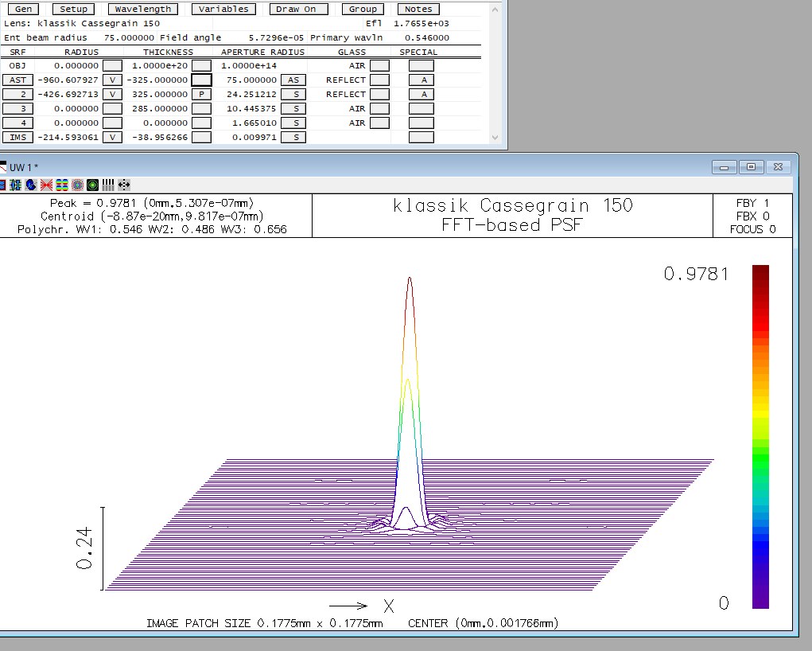This screenshot has width=812, height=651.
Task: Click the highlighted thickness option button on AST row
Action: pyautogui.click(x=201, y=80)
